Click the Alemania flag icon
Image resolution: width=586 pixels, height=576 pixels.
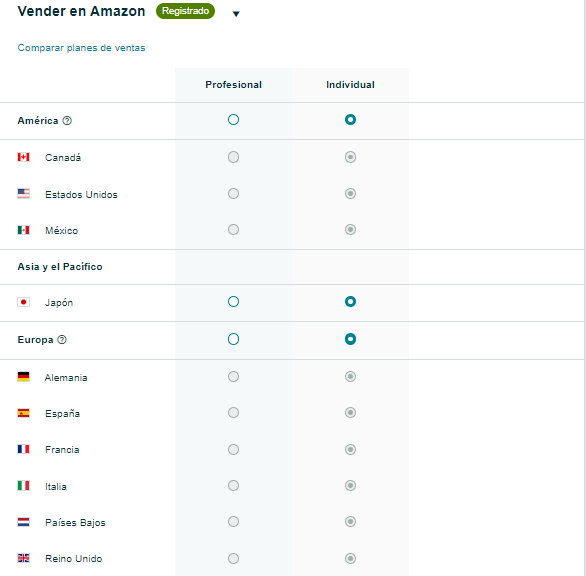coord(24,377)
